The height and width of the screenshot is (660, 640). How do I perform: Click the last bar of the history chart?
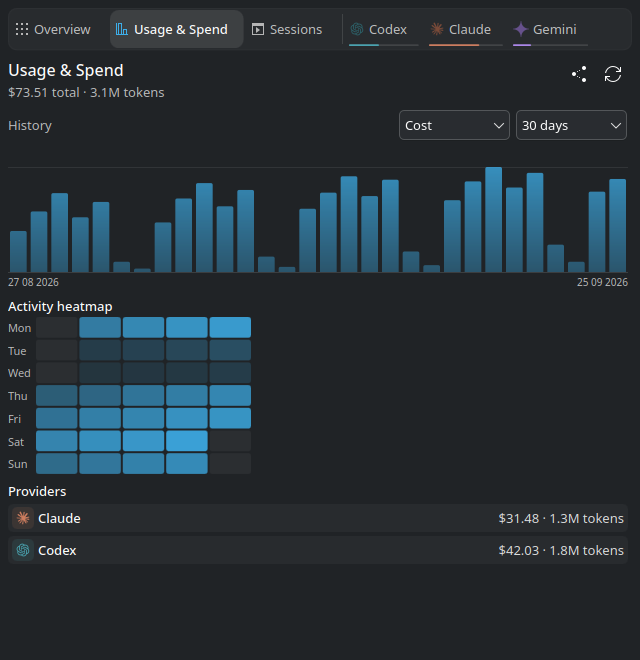[x=617, y=226]
